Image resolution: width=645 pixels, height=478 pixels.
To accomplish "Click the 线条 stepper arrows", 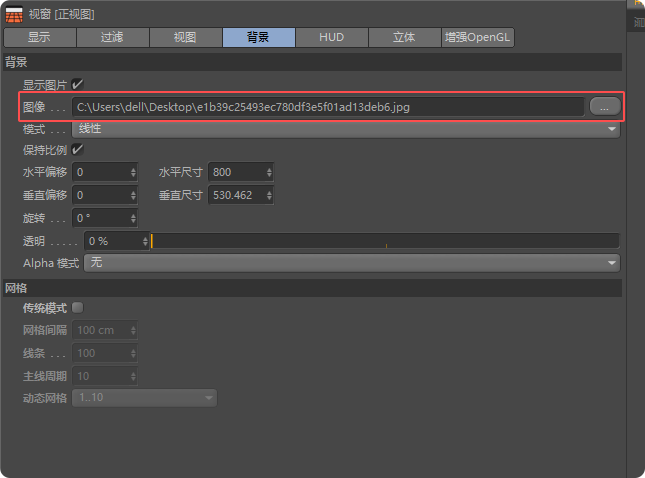I will click(x=133, y=353).
